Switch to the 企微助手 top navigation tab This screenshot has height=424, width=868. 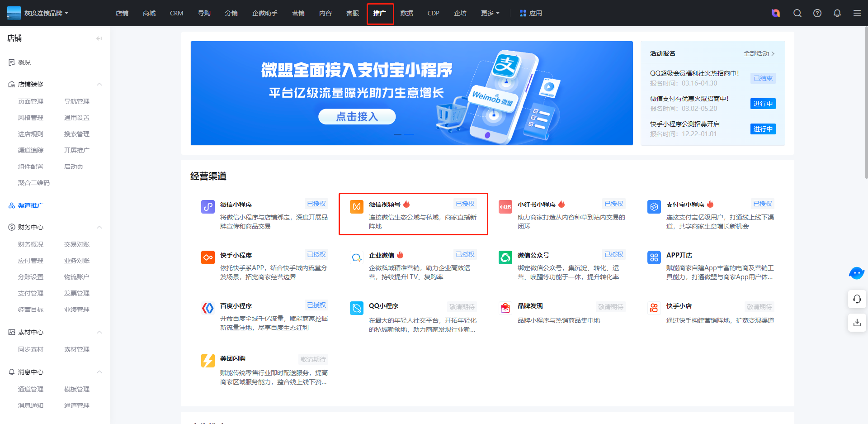click(x=265, y=13)
